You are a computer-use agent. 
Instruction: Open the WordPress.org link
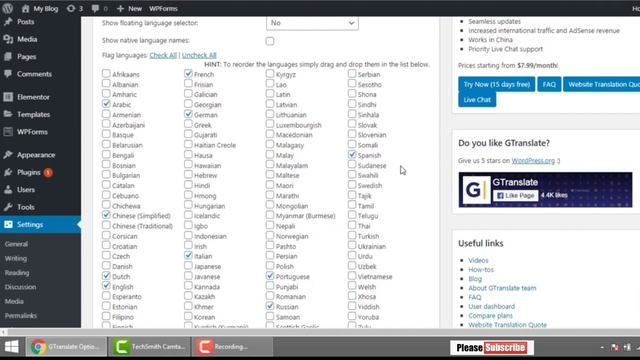click(x=533, y=161)
